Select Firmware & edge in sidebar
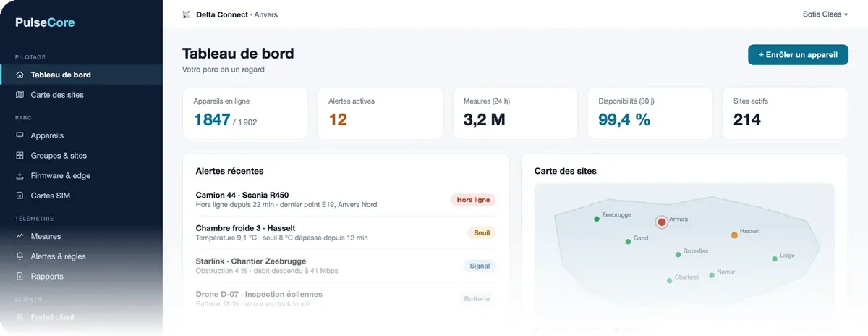868x336 pixels. [x=81, y=176]
